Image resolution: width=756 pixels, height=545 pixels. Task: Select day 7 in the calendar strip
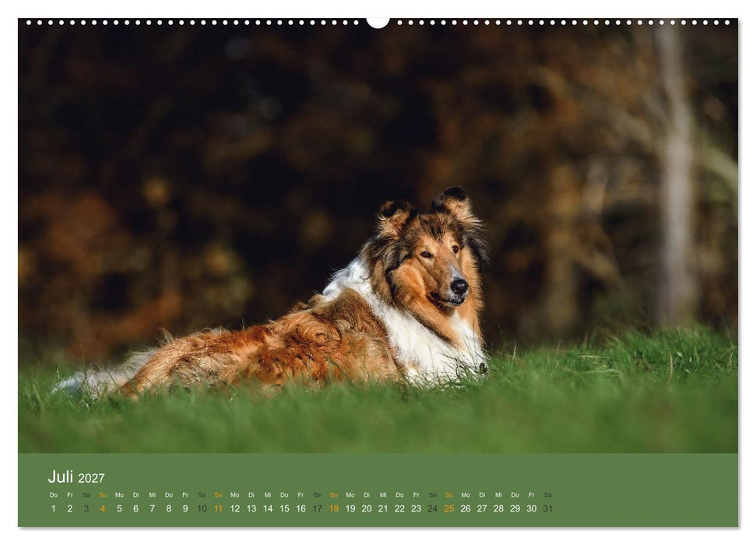tap(153, 508)
